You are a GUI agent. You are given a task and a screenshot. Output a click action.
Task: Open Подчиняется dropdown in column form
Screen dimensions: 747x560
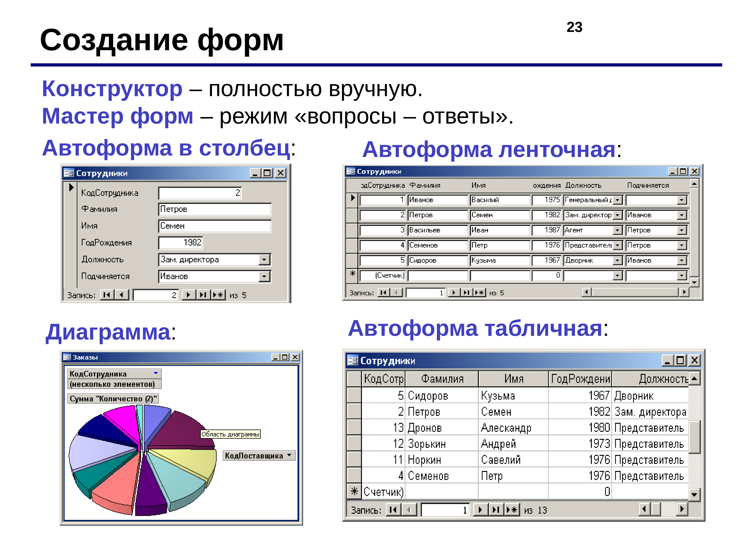264,276
